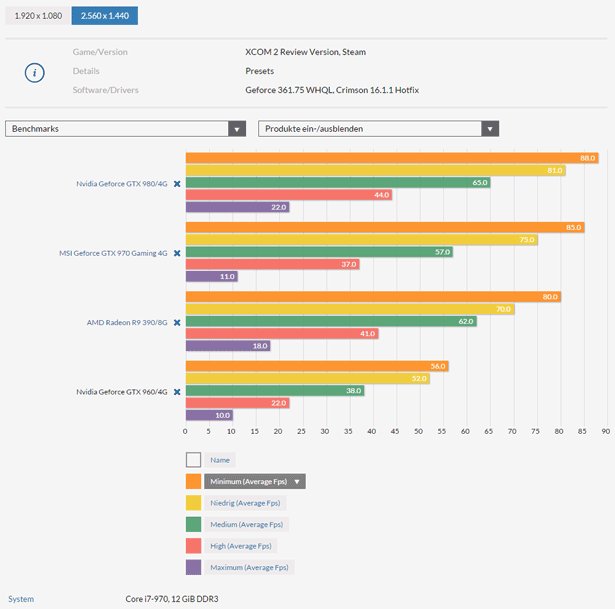Click the High (Average Fps) legend label
Screen dimensions: 615x609
pyautogui.click(x=240, y=546)
